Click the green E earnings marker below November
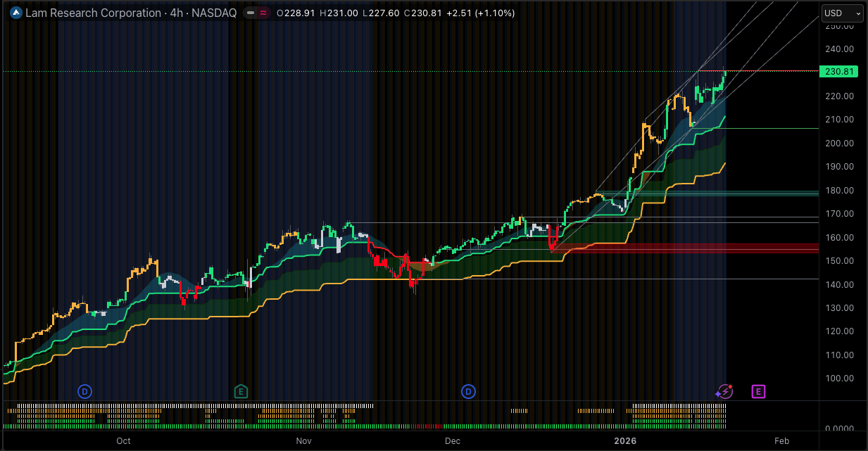Image resolution: width=868 pixels, height=451 pixels. click(241, 392)
